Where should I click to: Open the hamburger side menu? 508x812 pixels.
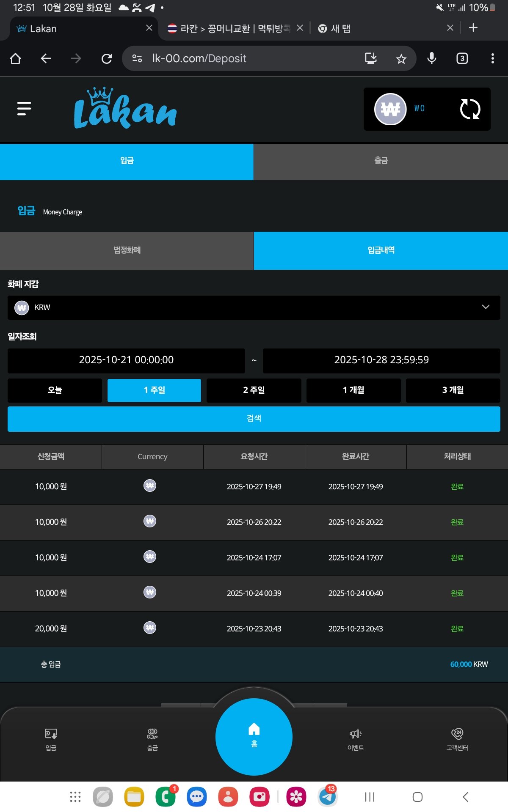pos(24,109)
